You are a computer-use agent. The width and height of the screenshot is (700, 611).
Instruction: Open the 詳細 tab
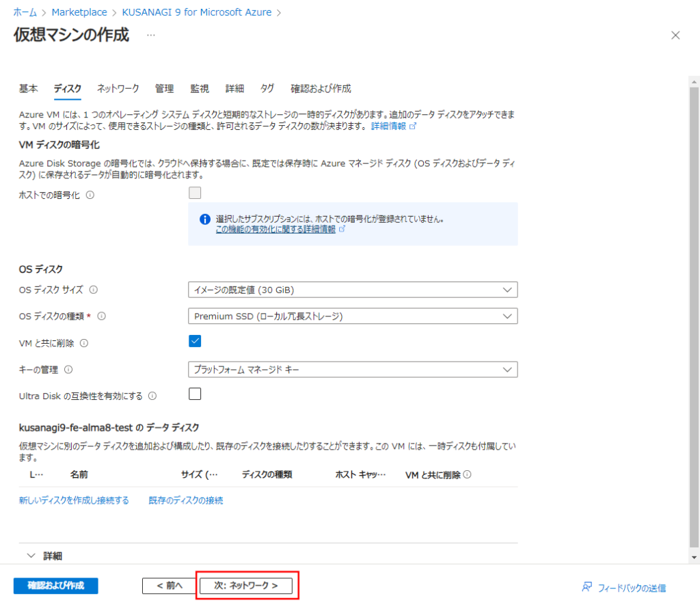pyautogui.click(x=235, y=88)
